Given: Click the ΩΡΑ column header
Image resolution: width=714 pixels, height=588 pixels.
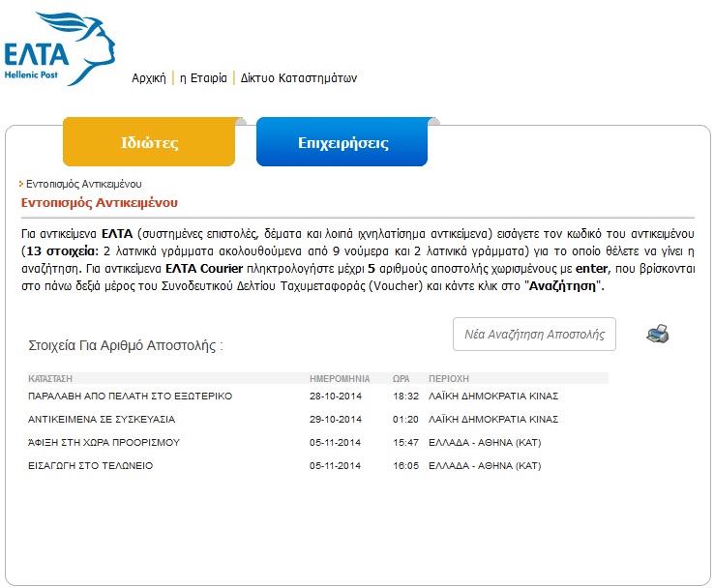Looking at the screenshot, I should click(402, 379).
